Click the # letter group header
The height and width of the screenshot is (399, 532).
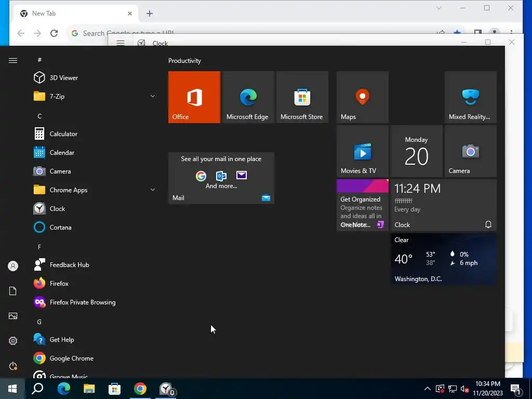tap(39, 60)
